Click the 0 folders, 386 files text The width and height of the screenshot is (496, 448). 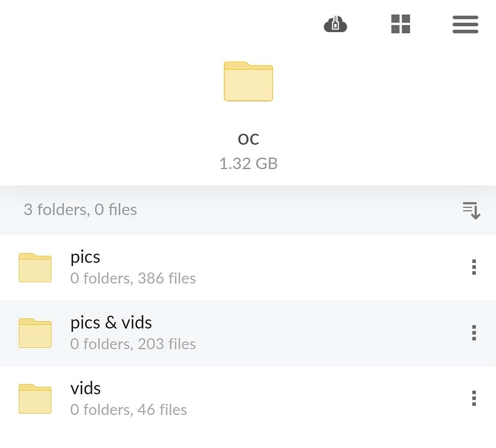133,278
